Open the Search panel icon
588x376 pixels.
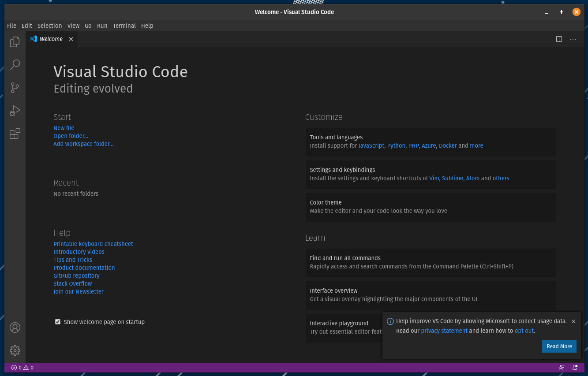pos(15,64)
